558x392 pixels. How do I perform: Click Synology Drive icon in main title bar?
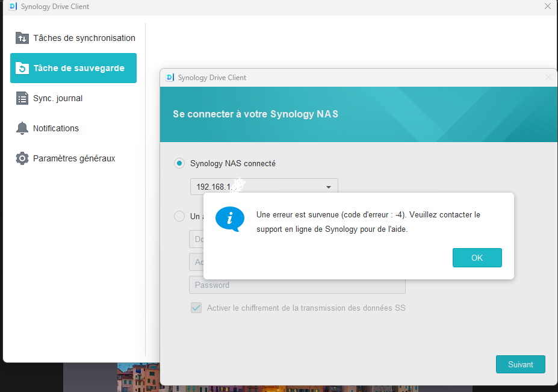point(13,7)
